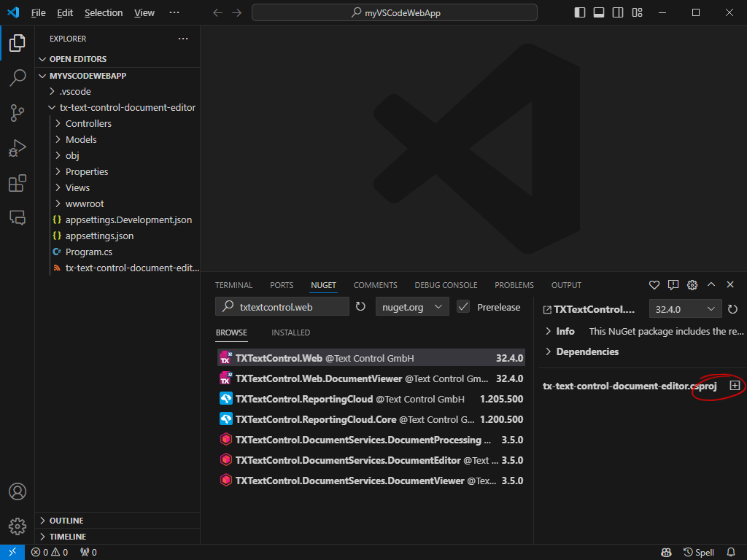The width and height of the screenshot is (747, 560).
Task: Open notifications bell in status bar
Action: (x=731, y=553)
